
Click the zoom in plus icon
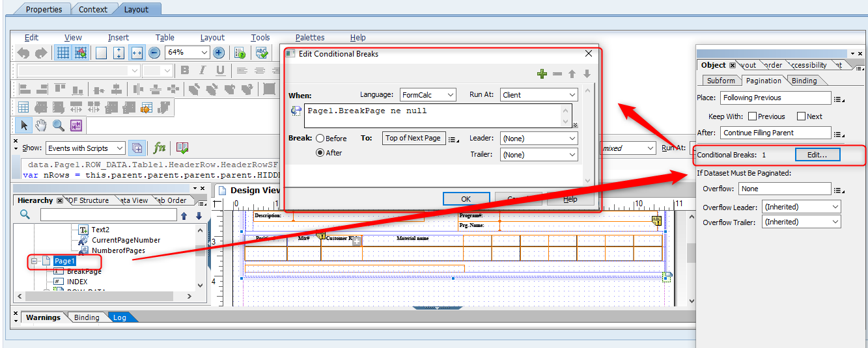point(219,53)
